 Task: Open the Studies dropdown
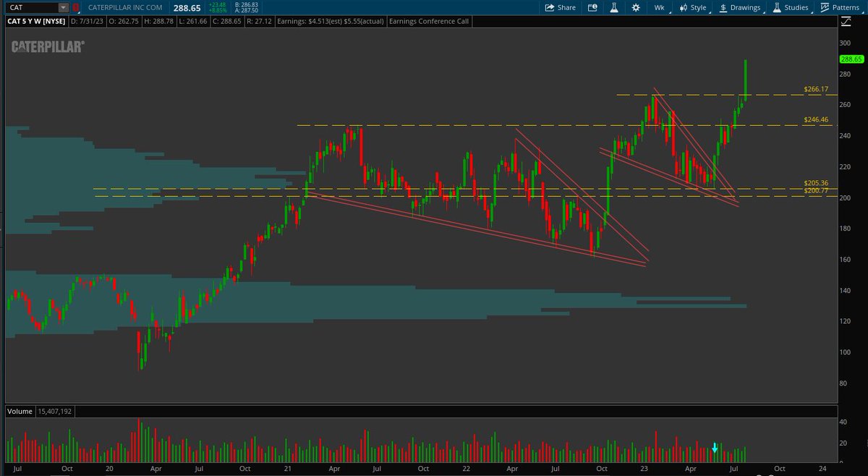click(x=791, y=7)
